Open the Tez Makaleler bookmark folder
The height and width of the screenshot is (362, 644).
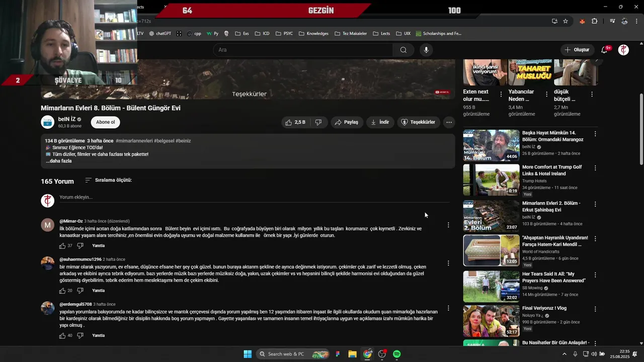[x=351, y=34]
